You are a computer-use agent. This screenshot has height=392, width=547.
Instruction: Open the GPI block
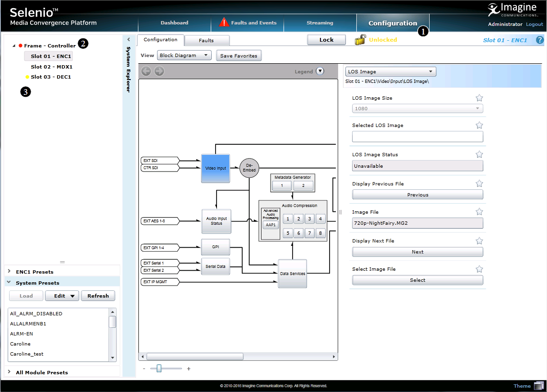216,247
